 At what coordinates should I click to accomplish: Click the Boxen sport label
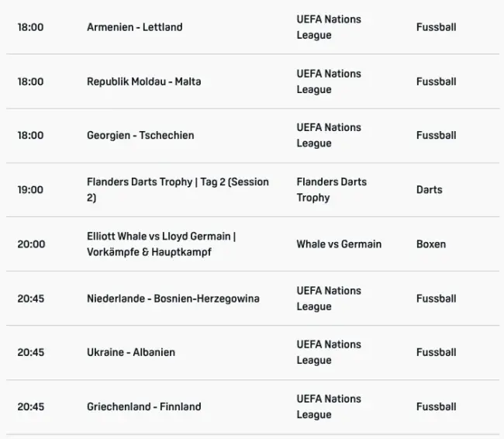pyautogui.click(x=430, y=244)
